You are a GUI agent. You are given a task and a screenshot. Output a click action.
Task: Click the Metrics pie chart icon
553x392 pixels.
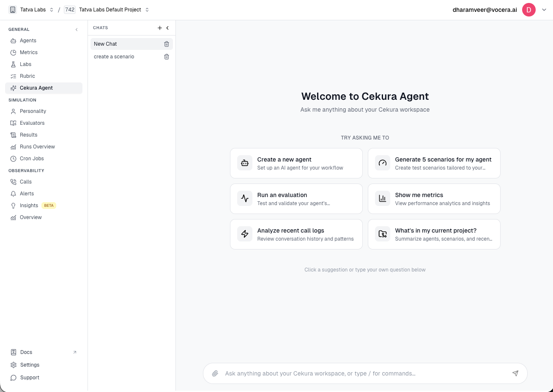coord(14,52)
